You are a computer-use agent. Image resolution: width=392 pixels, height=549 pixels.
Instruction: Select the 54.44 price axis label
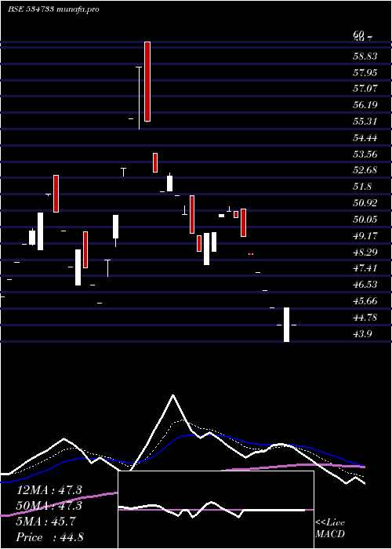click(365, 138)
